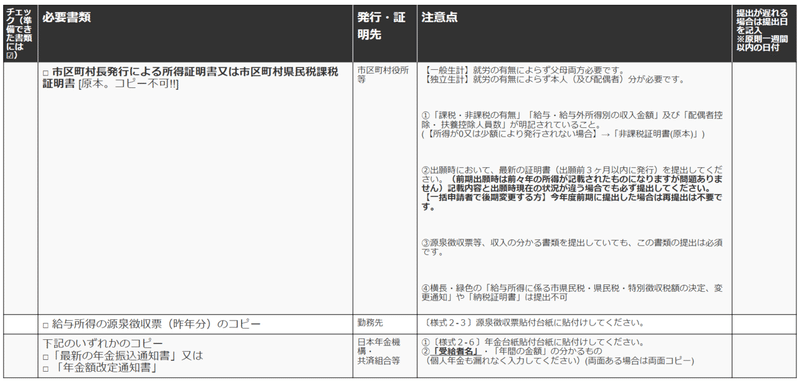Viewport: 800px width, 381px height.
Task: Tick the checkbox before 市区町村長発行による所得証明書
Action: 45,74
